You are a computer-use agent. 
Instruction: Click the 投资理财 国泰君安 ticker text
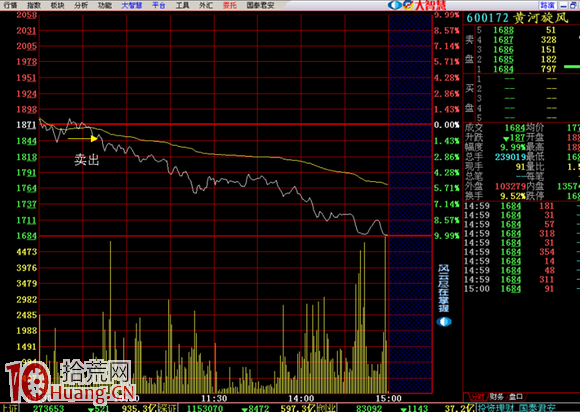(x=518, y=408)
